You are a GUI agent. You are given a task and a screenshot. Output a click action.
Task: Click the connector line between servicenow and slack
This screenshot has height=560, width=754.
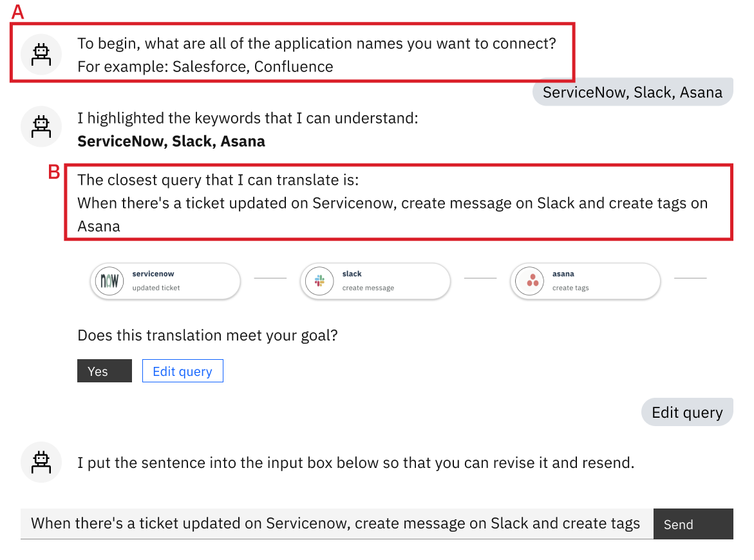(270, 278)
